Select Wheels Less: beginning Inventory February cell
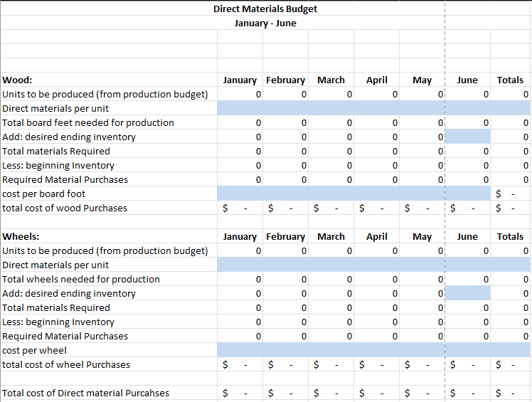 [x=285, y=322]
